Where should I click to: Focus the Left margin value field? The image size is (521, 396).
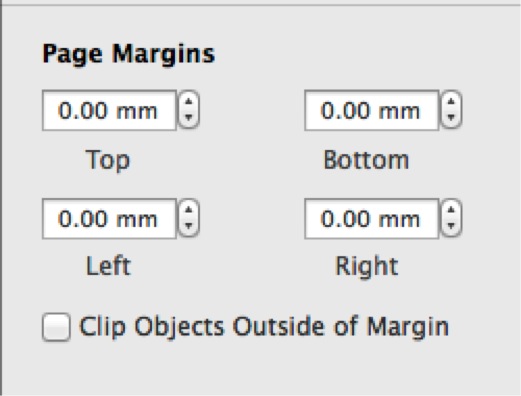click(x=109, y=219)
